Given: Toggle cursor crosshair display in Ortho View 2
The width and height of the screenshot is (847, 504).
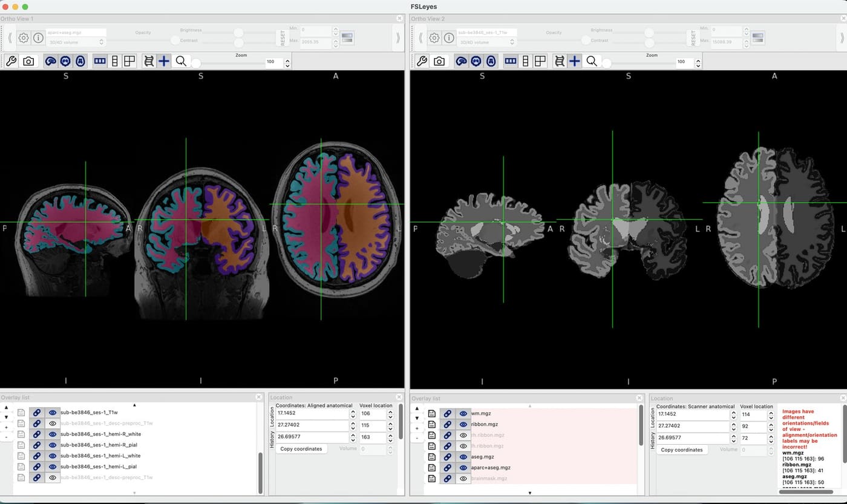Looking at the screenshot, I should (575, 61).
